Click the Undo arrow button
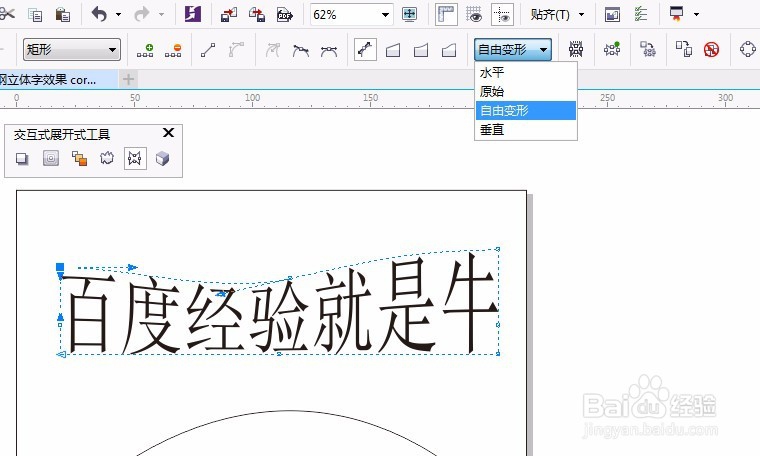760x456 pixels. click(x=99, y=15)
